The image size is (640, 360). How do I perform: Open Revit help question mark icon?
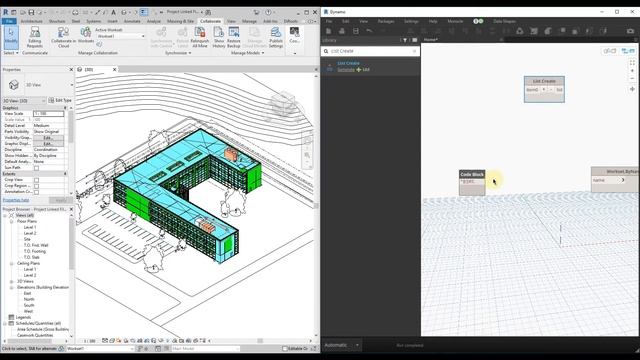click(268, 12)
